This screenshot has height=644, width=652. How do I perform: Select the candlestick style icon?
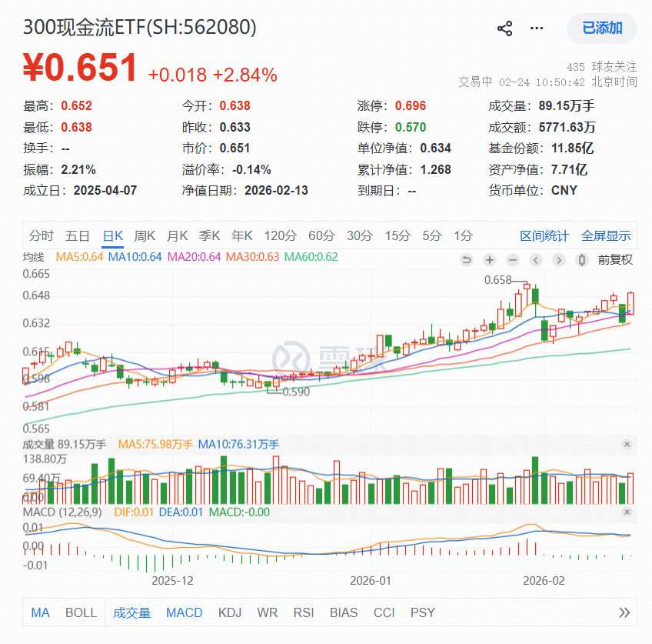[581, 260]
